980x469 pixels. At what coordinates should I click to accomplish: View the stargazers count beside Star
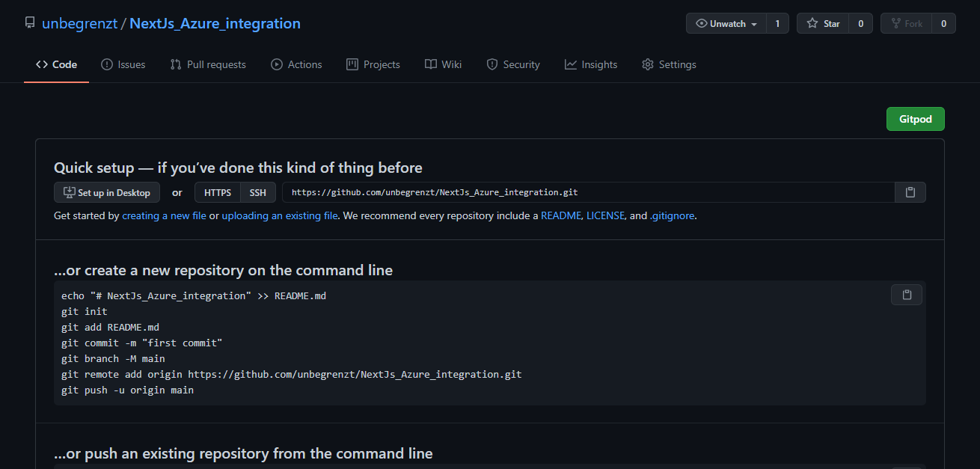[x=860, y=24]
